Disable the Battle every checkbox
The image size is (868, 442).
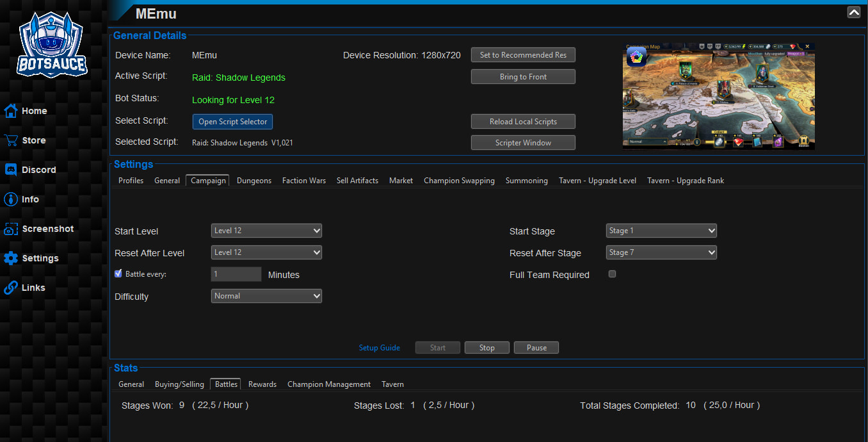coord(118,274)
